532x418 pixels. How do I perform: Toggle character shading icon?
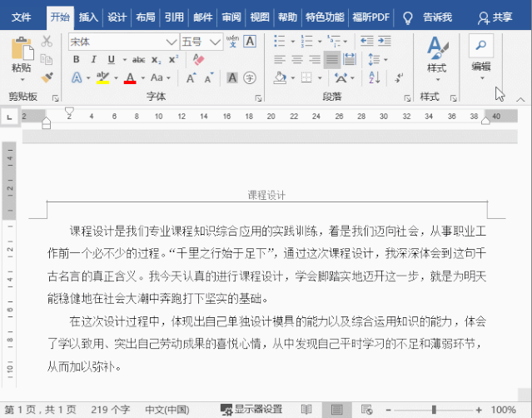[232, 77]
